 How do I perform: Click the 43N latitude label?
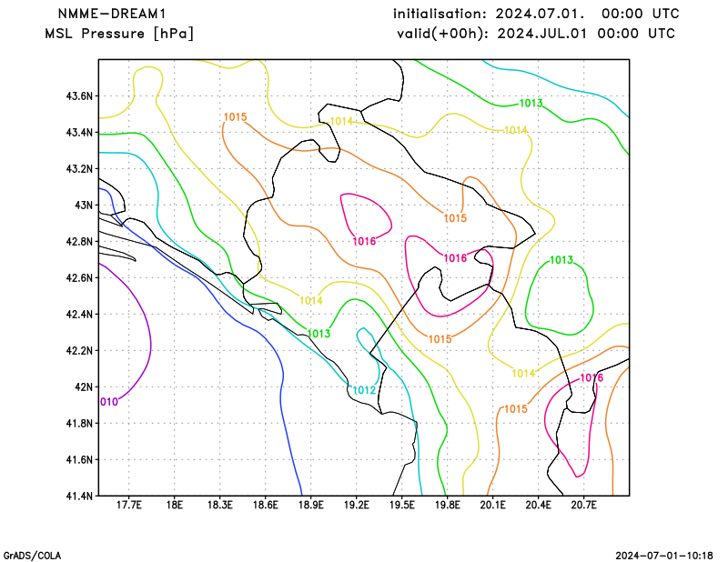[84, 206]
